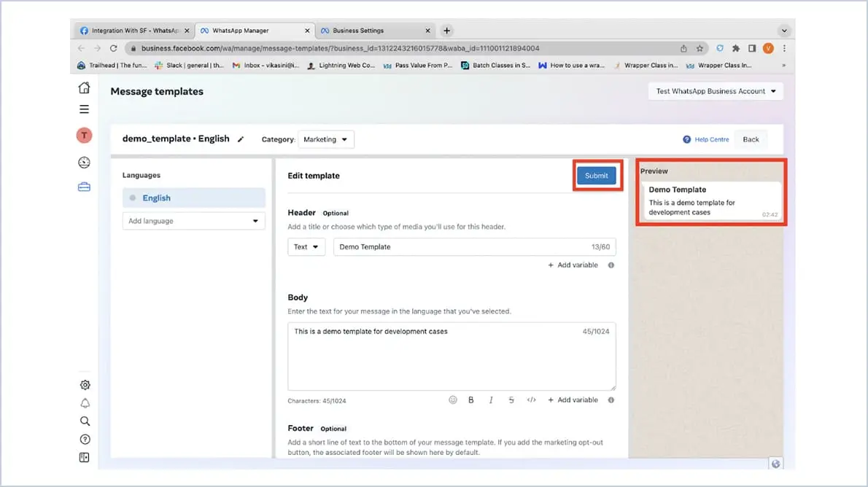Image resolution: width=868 pixels, height=487 pixels.
Task: Select the English language entry
Action: [x=194, y=198]
